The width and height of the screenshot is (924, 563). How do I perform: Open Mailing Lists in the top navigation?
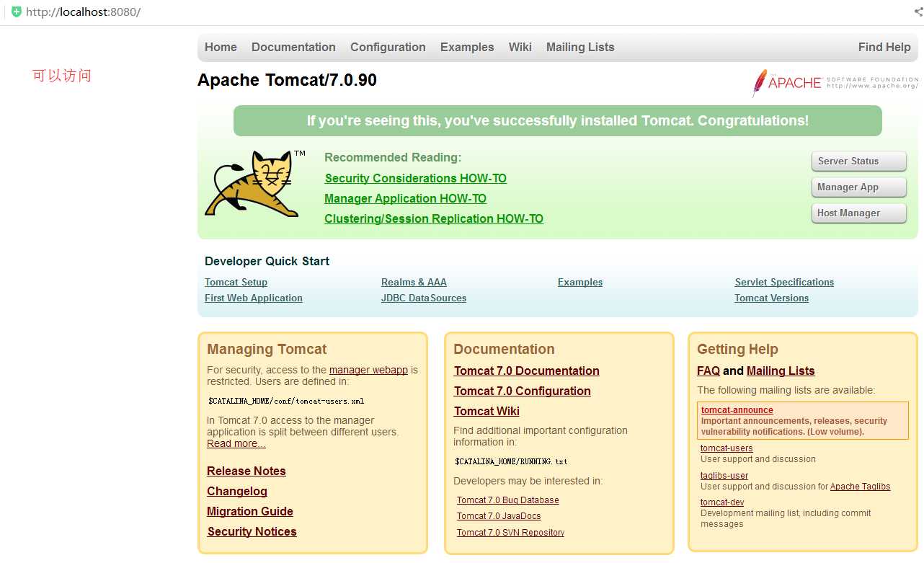(580, 48)
